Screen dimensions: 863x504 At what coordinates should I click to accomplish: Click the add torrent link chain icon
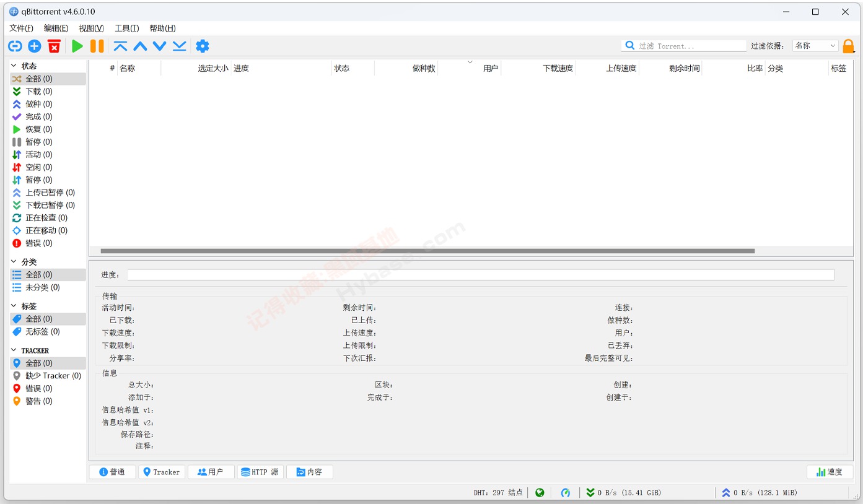pyautogui.click(x=15, y=46)
